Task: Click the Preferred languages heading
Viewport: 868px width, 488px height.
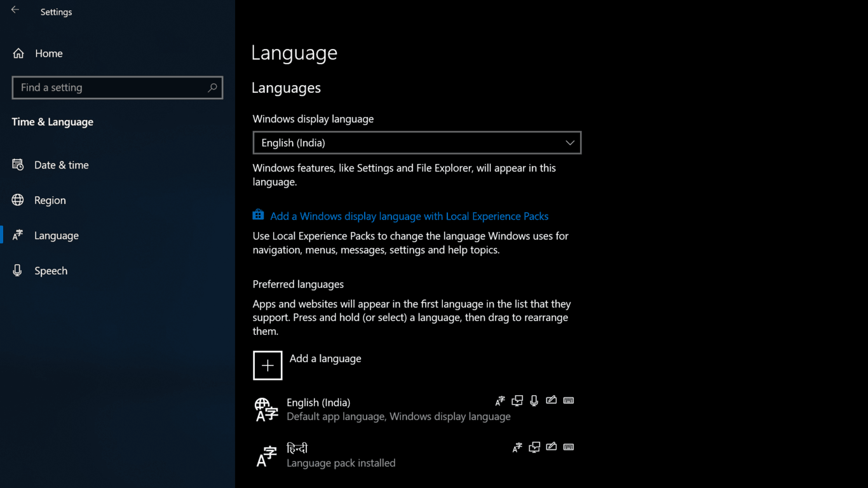Action: coord(298,284)
